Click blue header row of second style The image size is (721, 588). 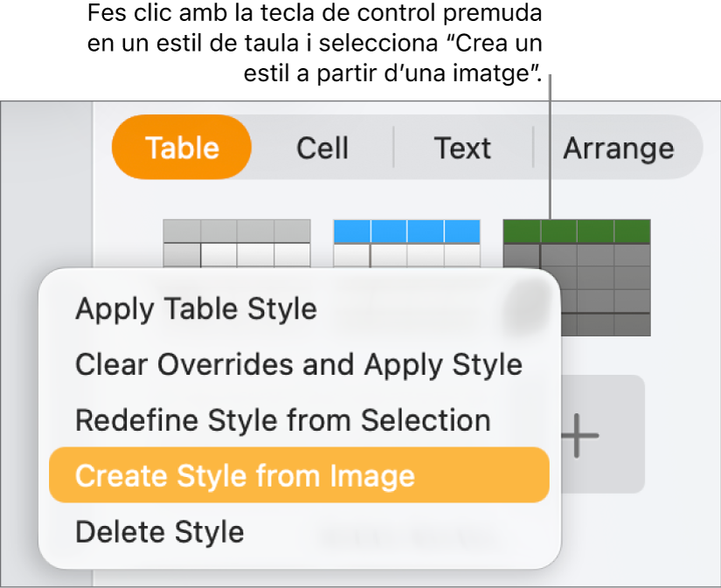[406, 232]
